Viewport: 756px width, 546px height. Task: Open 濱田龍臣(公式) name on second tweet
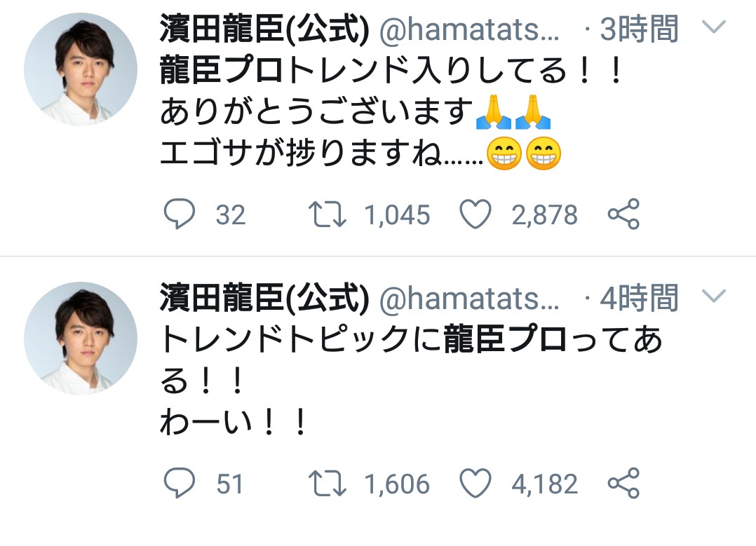(x=265, y=299)
